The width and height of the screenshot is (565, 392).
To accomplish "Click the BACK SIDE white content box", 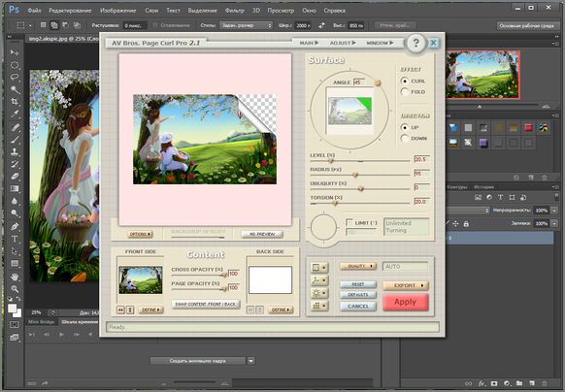I will tap(270, 280).
